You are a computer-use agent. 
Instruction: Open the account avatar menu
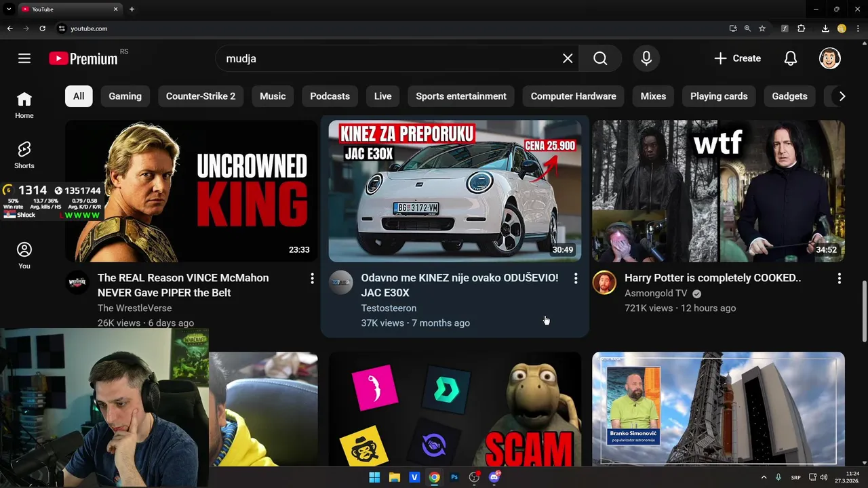pyautogui.click(x=830, y=58)
